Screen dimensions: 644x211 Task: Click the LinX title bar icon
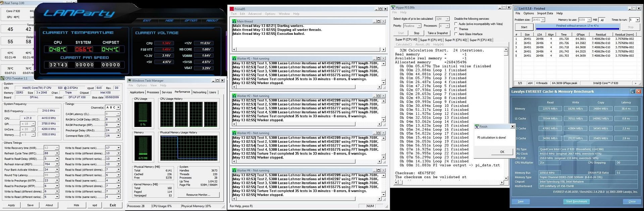point(517,8)
